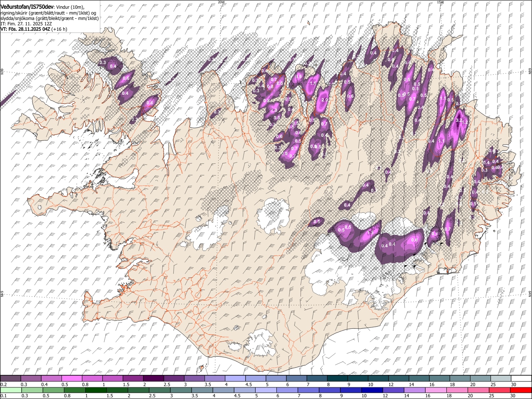Viewport: 532px width, 399px height.
Task: Click the 3.2 precipitation value on the map
Action: coord(459,120)
